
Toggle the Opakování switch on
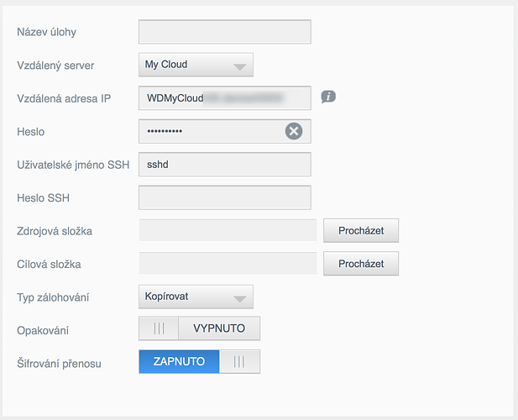coord(160,328)
